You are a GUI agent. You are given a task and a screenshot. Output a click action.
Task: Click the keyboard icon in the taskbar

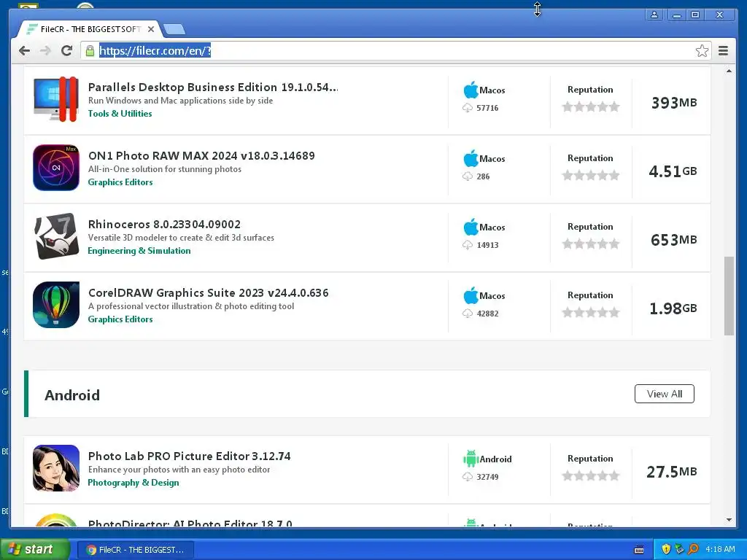click(x=639, y=550)
